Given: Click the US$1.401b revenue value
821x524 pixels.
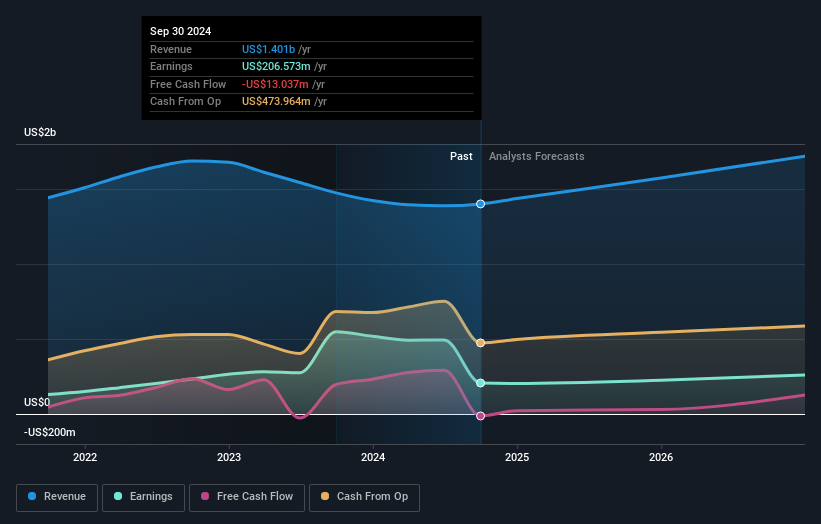Looking at the screenshot, I should 268,49.
